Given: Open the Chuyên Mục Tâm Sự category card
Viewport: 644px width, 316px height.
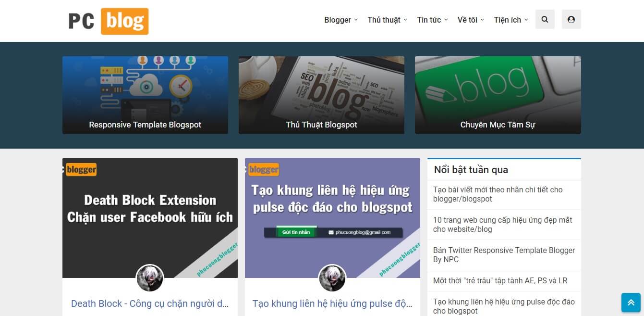Looking at the screenshot, I should [x=498, y=95].
